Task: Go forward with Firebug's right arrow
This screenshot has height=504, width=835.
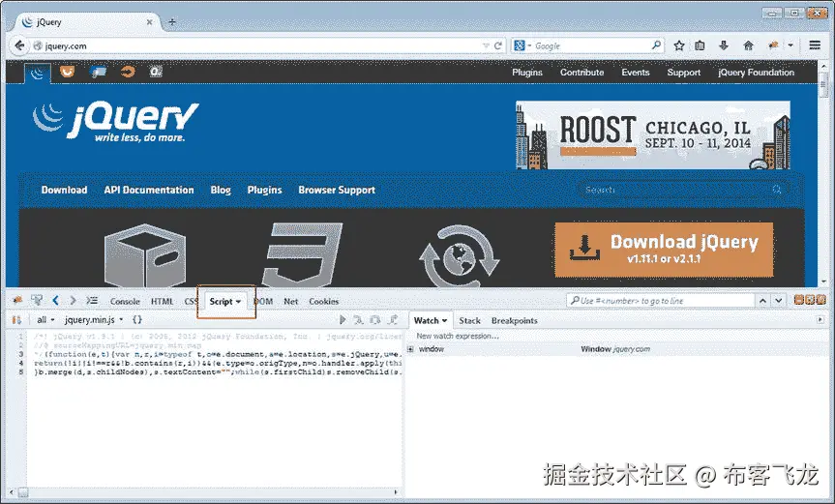Action: click(73, 301)
